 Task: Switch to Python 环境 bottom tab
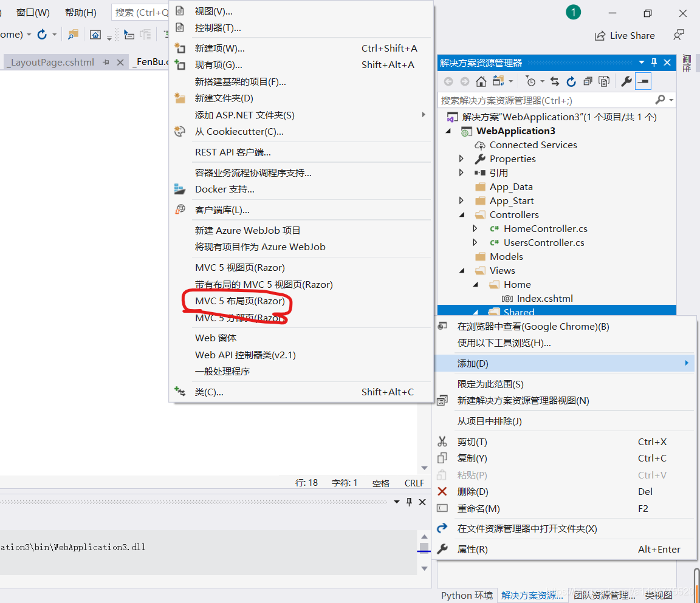pyautogui.click(x=467, y=596)
